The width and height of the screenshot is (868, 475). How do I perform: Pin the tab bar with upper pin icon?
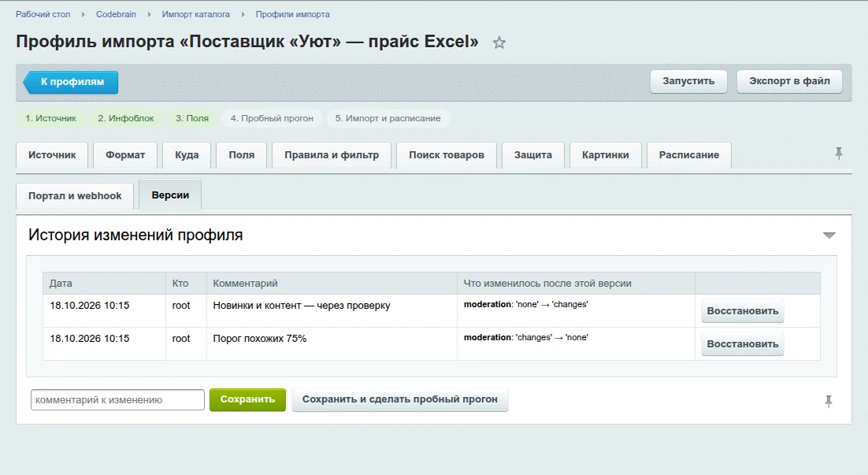point(839,154)
